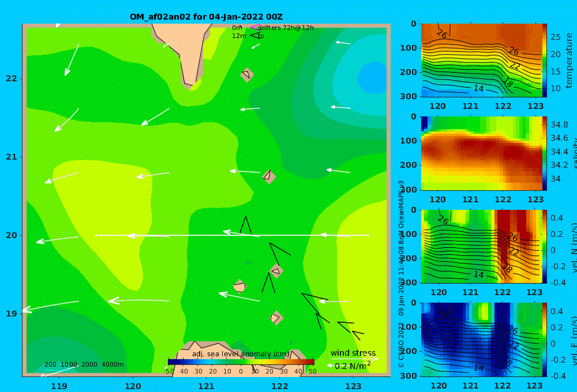This screenshot has height=392, width=577.
Task: Open the salinity section plot
Action: (x=481, y=153)
